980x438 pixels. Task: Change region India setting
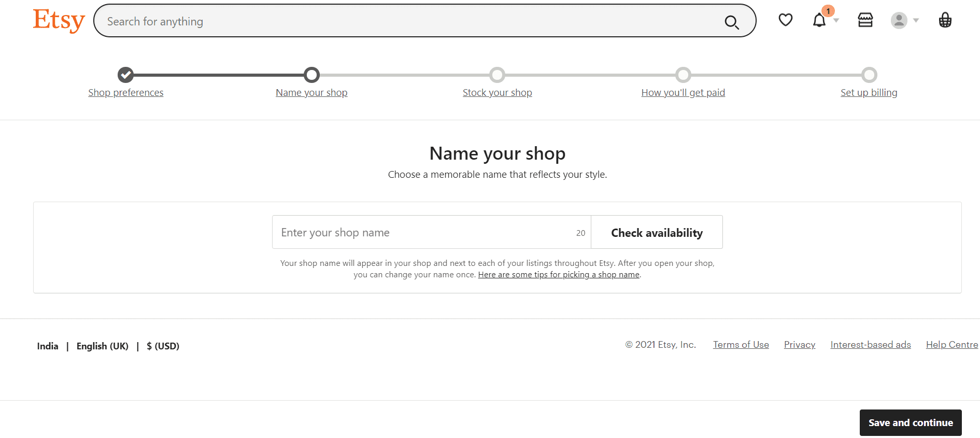coord(48,346)
